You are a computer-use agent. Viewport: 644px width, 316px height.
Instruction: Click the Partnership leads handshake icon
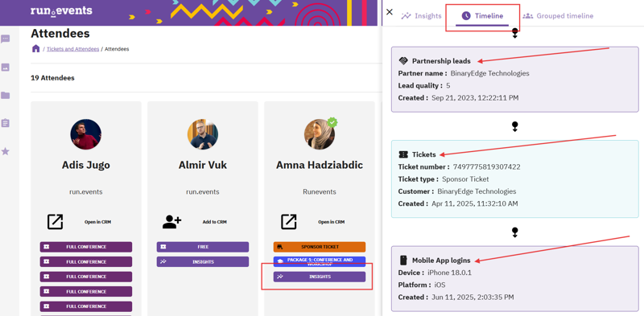tap(403, 61)
